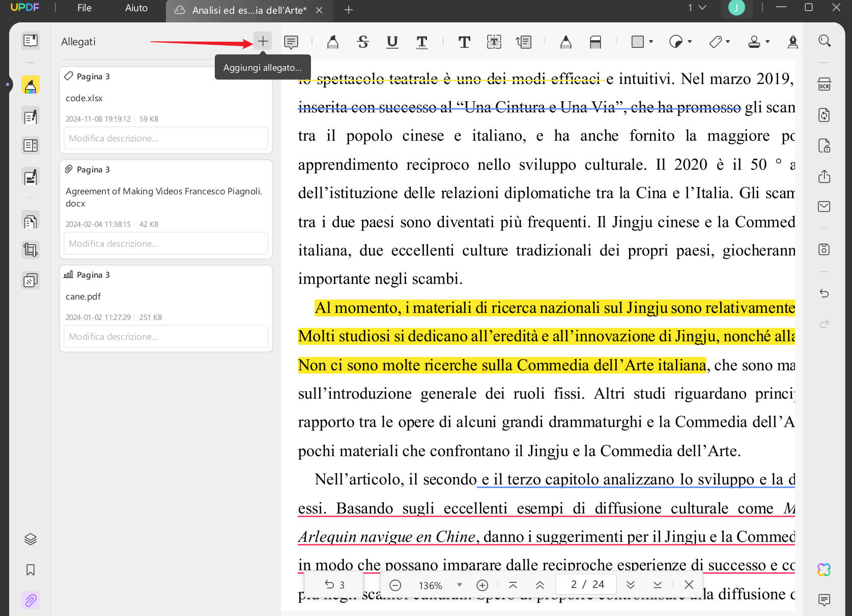Open the search panel with magnifier icon
Screen dimensions: 852x616
(x=825, y=41)
